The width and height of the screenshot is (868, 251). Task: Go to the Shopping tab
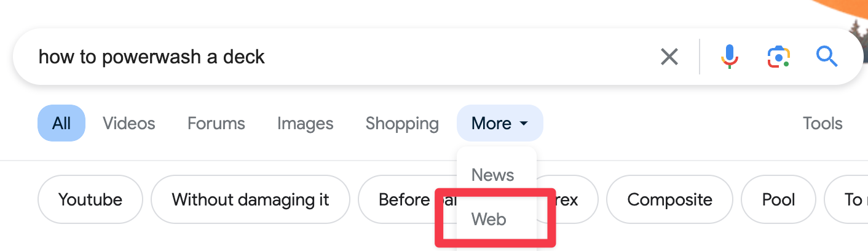402,124
